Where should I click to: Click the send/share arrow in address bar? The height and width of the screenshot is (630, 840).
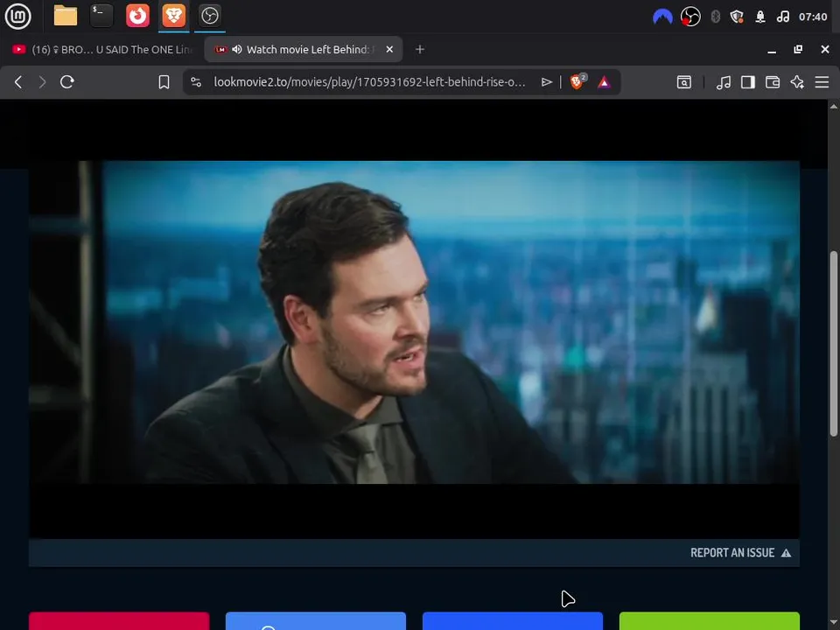point(546,82)
